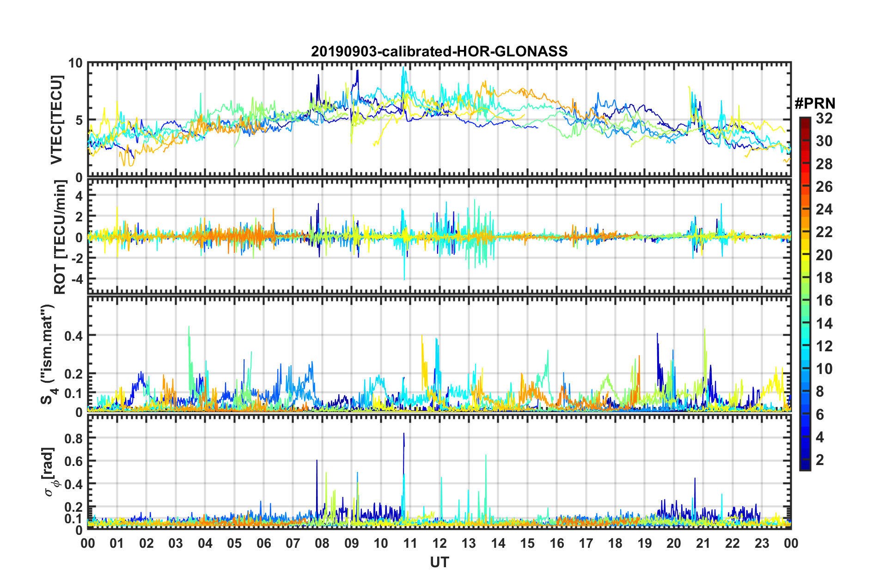Select the 15 hour tick on the UT axis
Viewport: 879px width, 588px height.
[527, 543]
